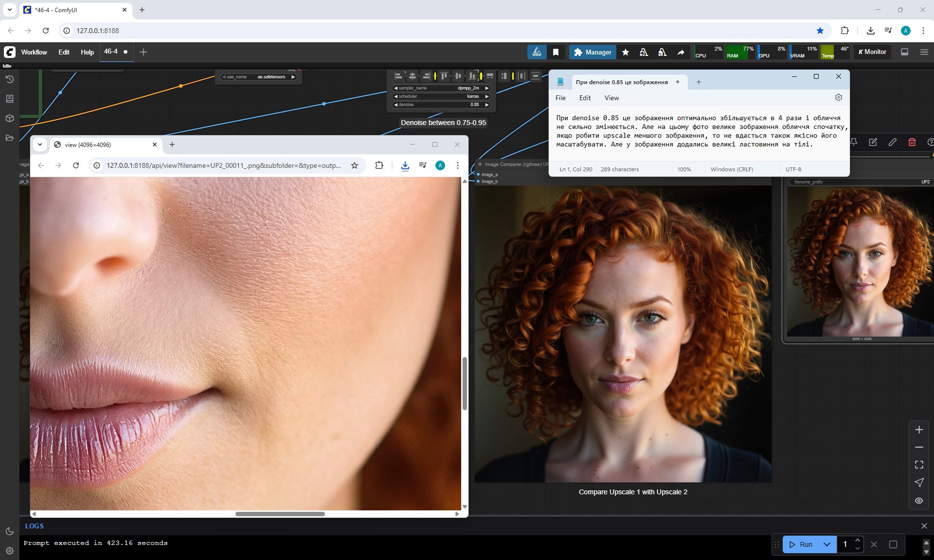Toggle the bottom panel icon in top bar
934x560 pixels.
click(x=904, y=52)
